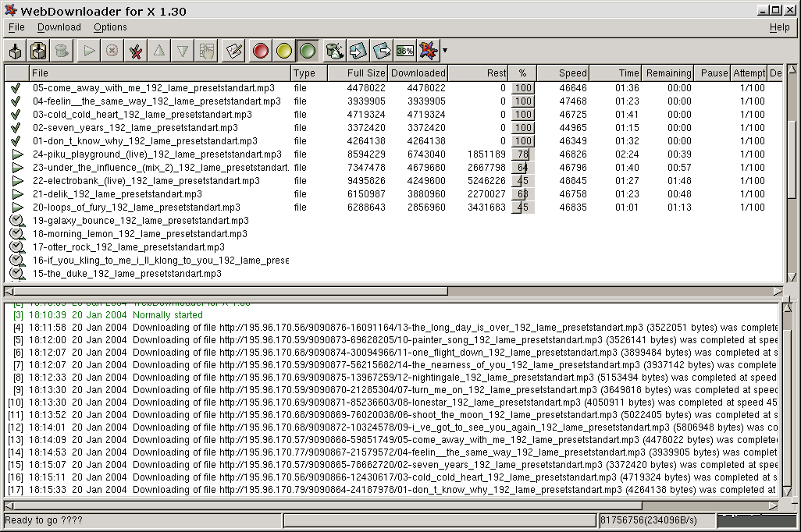Select the yellow speed limit button
The width and height of the screenshot is (801, 532).
(284, 51)
